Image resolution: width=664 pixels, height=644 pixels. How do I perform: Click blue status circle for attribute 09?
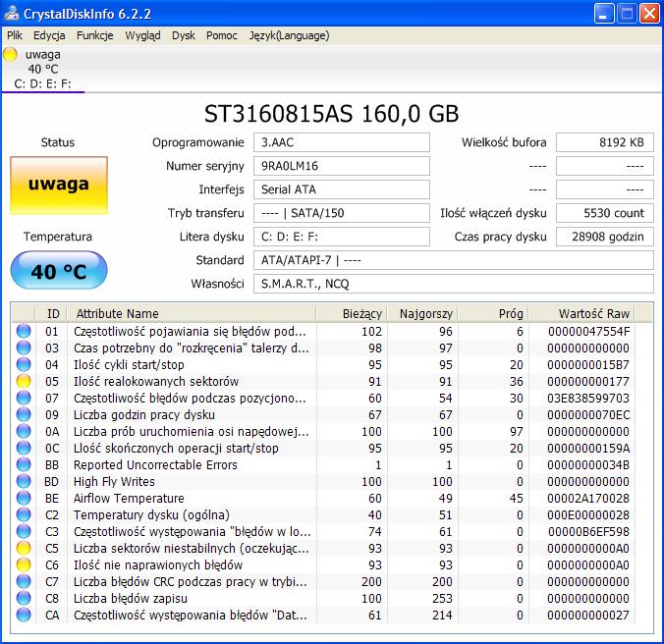[24, 414]
